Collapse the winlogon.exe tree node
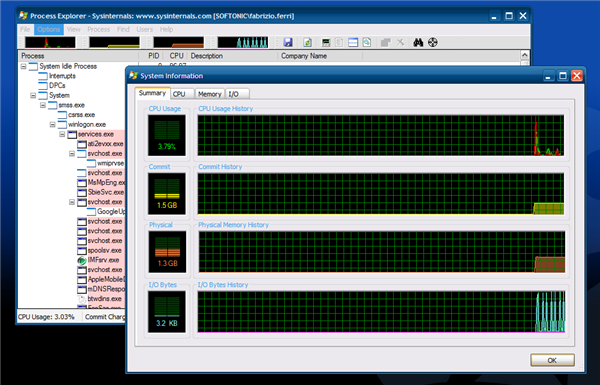 (52, 124)
